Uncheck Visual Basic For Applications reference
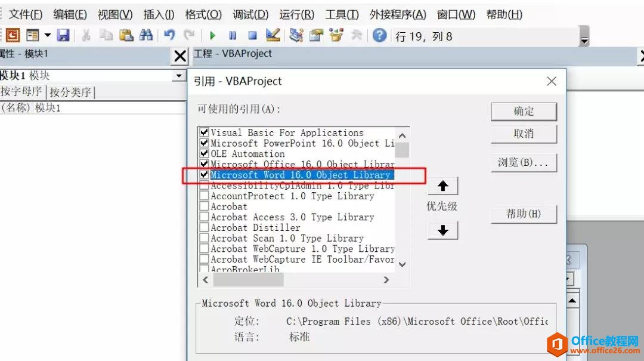 tap(204, 132)
